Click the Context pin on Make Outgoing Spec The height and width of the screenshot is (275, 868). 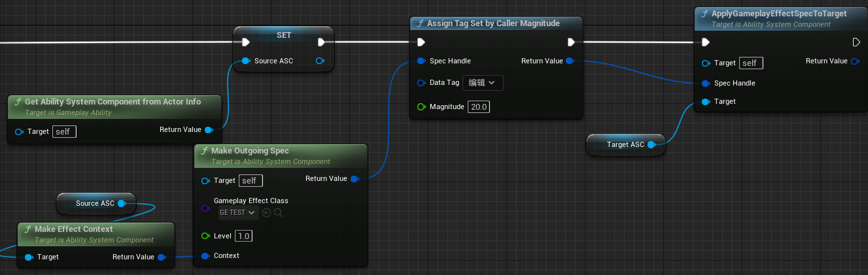point(205,255)
